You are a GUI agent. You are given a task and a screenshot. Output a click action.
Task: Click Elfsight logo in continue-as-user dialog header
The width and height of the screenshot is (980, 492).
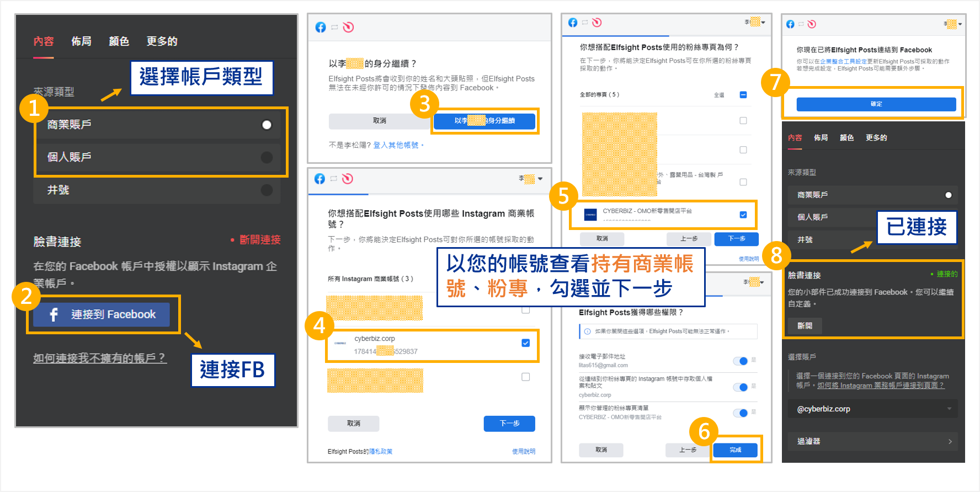point(348,27)
